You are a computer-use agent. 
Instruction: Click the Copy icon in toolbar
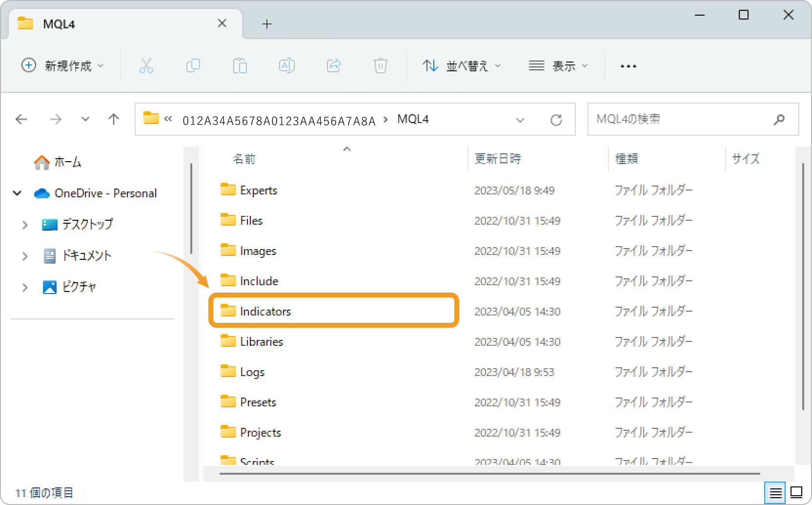click(x=193, y=65)
